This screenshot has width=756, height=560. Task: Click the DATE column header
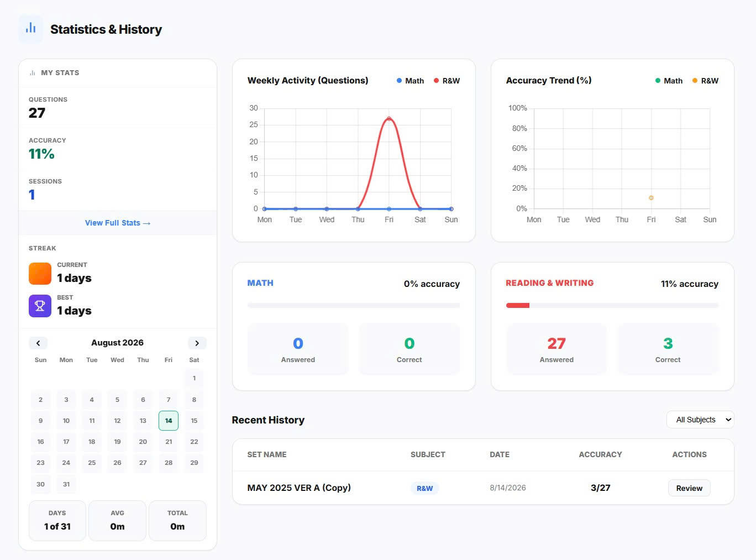point(500,454)
